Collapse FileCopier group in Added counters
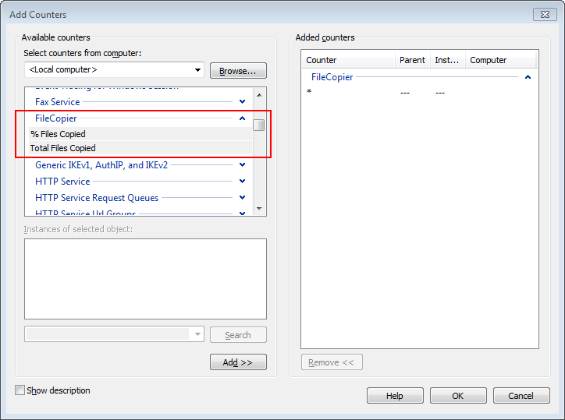Screen dimensions: 565x420 [x=528, y=77]
